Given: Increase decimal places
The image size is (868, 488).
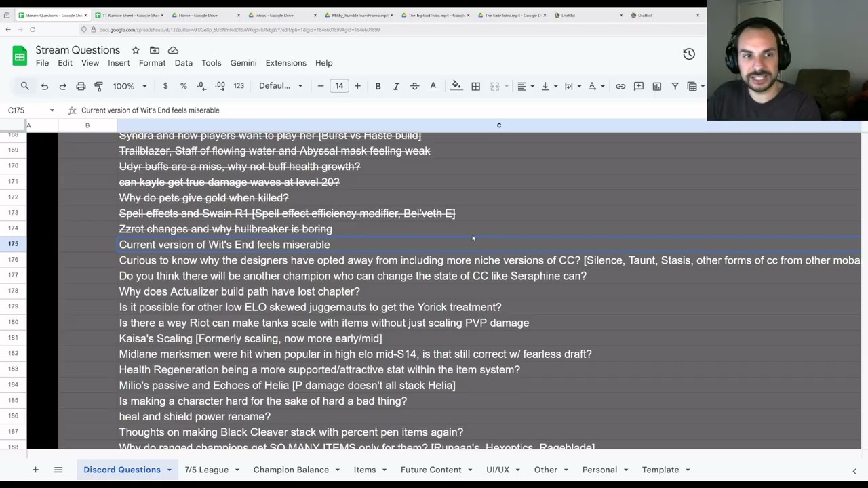Looking at the screenshot, I should point(220,86).
